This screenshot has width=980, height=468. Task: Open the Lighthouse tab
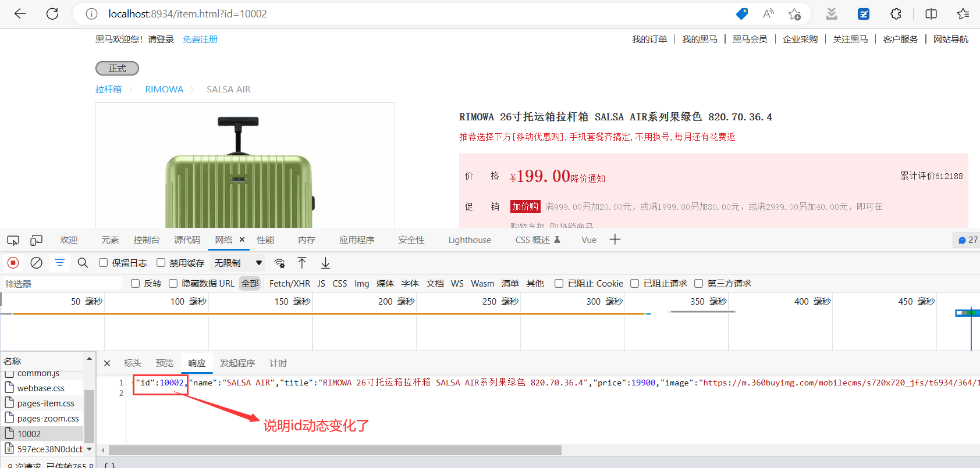coord(470,240)
